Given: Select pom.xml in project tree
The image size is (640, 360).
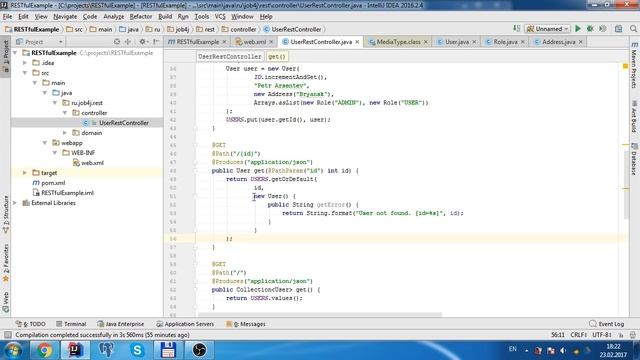Looking at the screenshot, I should click(x=53, y=183).
